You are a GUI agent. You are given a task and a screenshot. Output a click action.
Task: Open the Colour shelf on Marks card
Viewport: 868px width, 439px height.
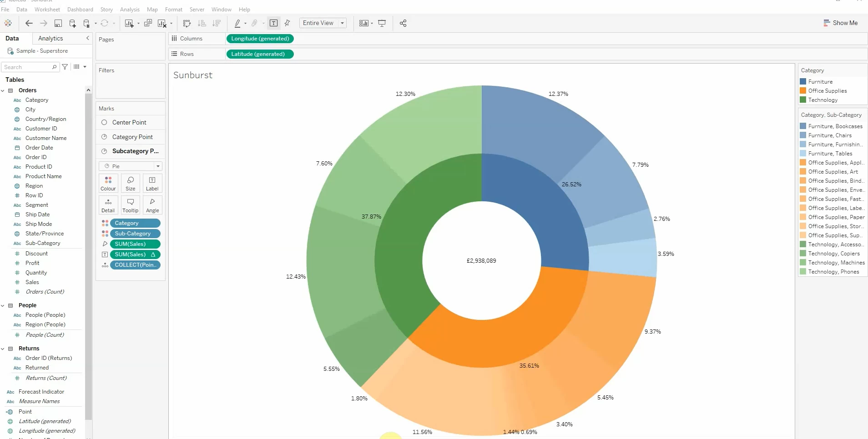click(x=108, y=183)
